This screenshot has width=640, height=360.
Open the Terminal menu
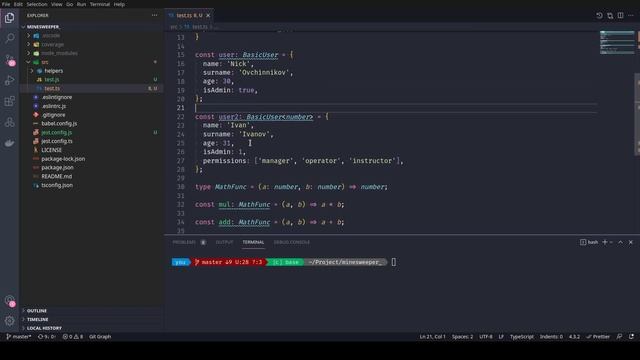tap(100, 4)
